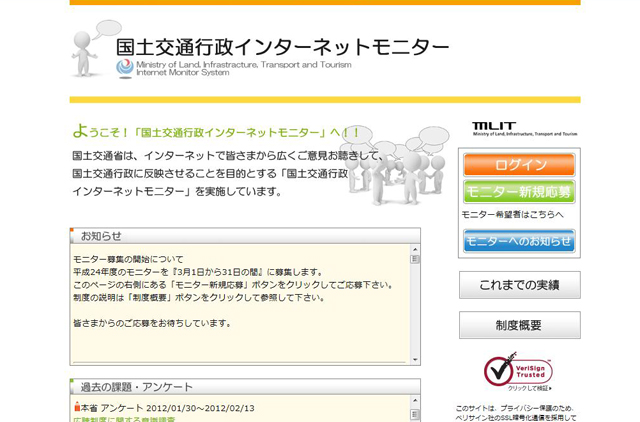The width and height of the screenshot is (640, 422).
Task: Click inside the お知らせ notice text area
Action: point(240,300)
